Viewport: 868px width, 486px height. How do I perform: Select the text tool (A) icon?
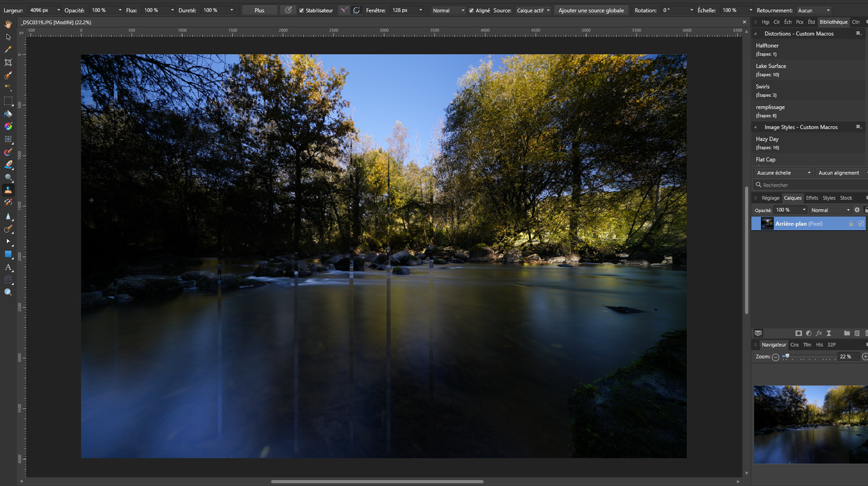[8, 267]
